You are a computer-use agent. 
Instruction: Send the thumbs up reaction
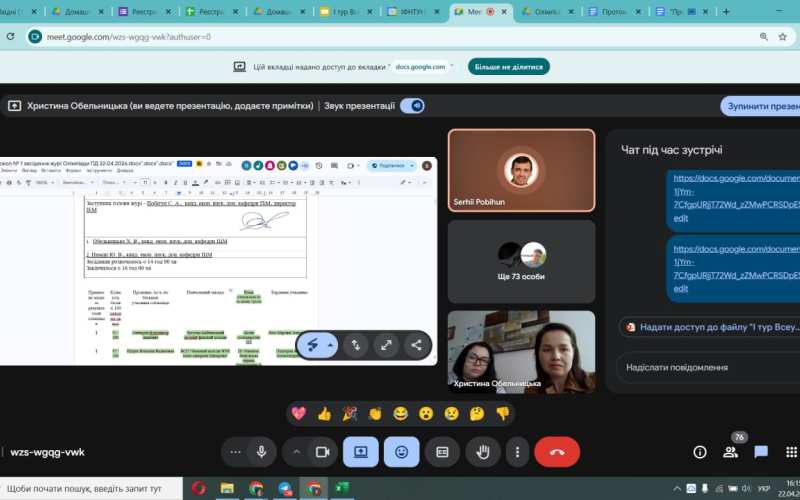coord(324,412)
